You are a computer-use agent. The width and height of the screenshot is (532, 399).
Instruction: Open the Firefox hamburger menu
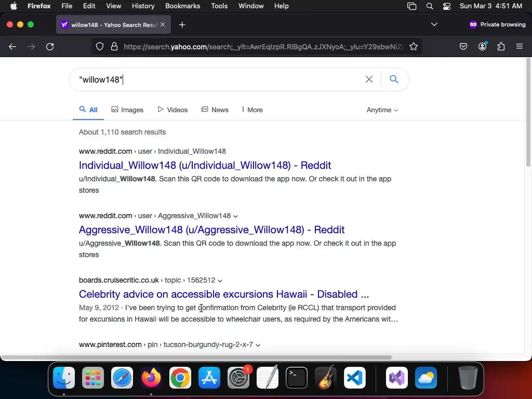[519, 46]
